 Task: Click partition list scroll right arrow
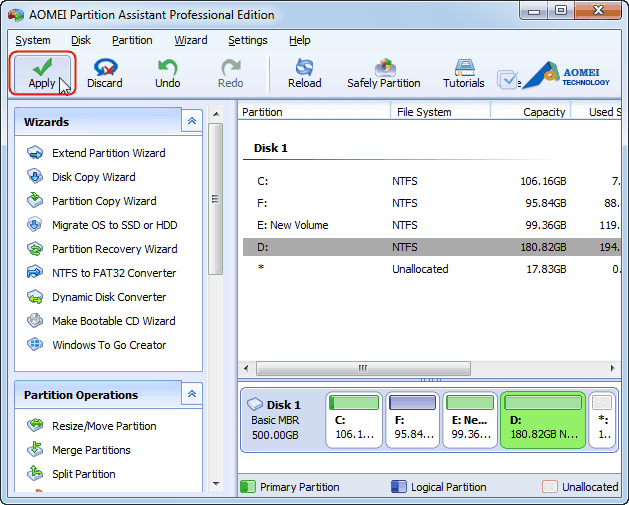pos(613,368)
